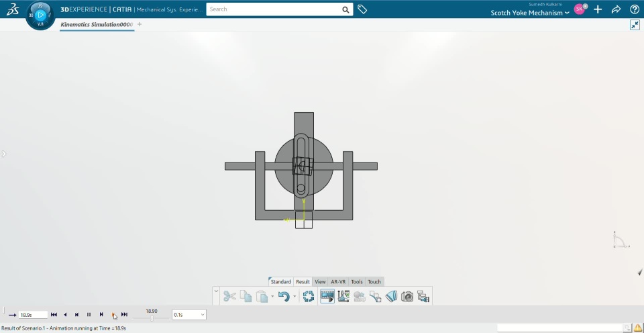Click the Undo arrow icon
The width and height of the screenshot is (644, 333).
tap(284, 296)
